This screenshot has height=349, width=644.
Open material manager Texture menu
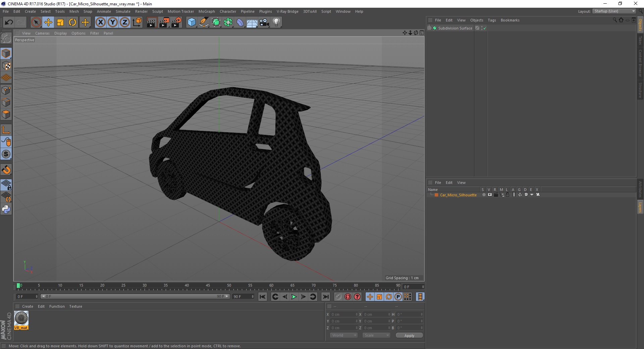pos(75,306)
